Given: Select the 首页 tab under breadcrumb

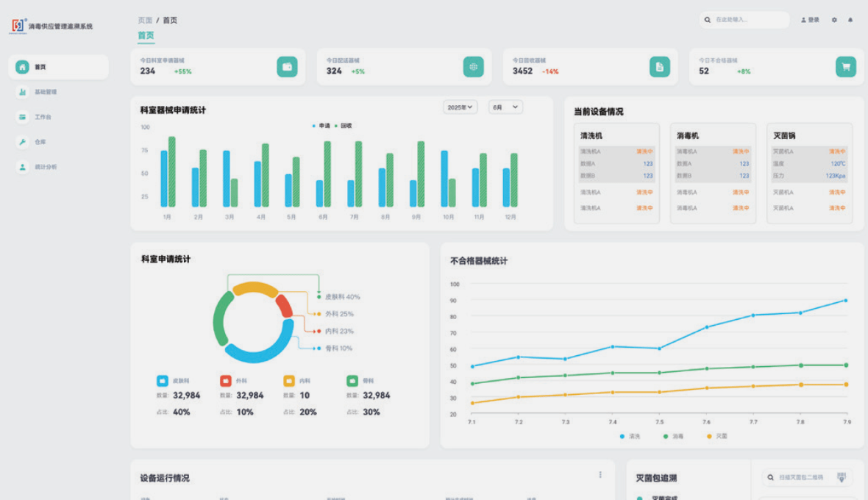Looking at the screenshot, I should pos(146,35).
